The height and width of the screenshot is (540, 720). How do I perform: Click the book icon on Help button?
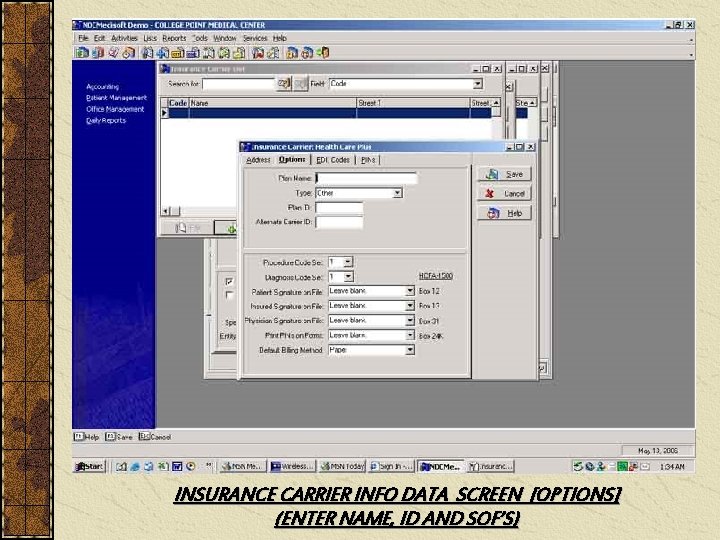click(x=493, y=213)
